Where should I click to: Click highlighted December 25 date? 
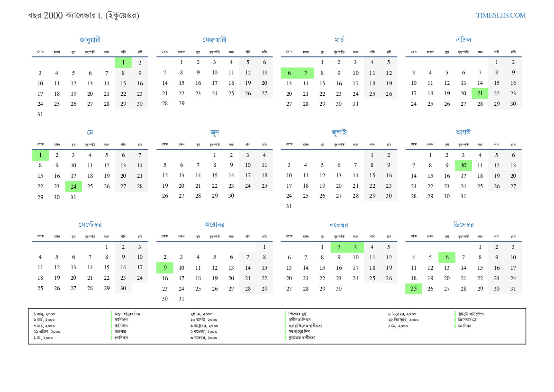click(x=413, y=289)
